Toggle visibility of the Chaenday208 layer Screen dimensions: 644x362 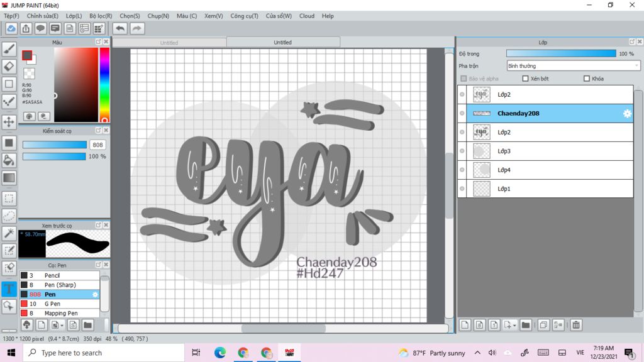click(462, 113)
